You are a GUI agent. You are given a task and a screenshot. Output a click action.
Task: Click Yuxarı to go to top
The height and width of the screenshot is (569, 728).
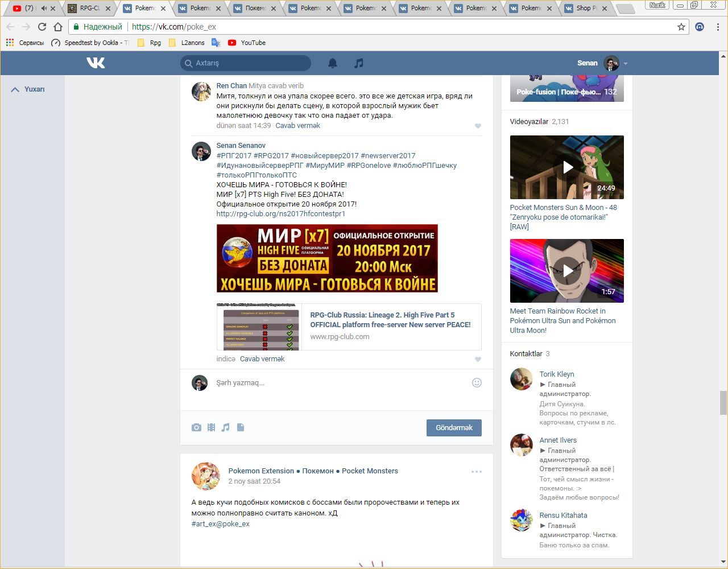tap(28, 89)
